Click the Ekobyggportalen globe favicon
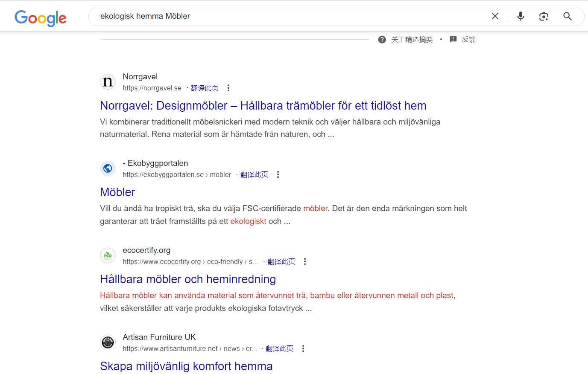Image resolution: width=588 pixels, height=374 pixels. [x=108, y=168]
